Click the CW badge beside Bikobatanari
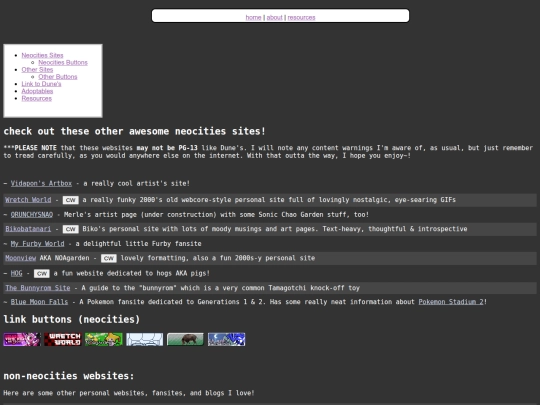This screenshot has height=405, width=540. tap(71, 229)
